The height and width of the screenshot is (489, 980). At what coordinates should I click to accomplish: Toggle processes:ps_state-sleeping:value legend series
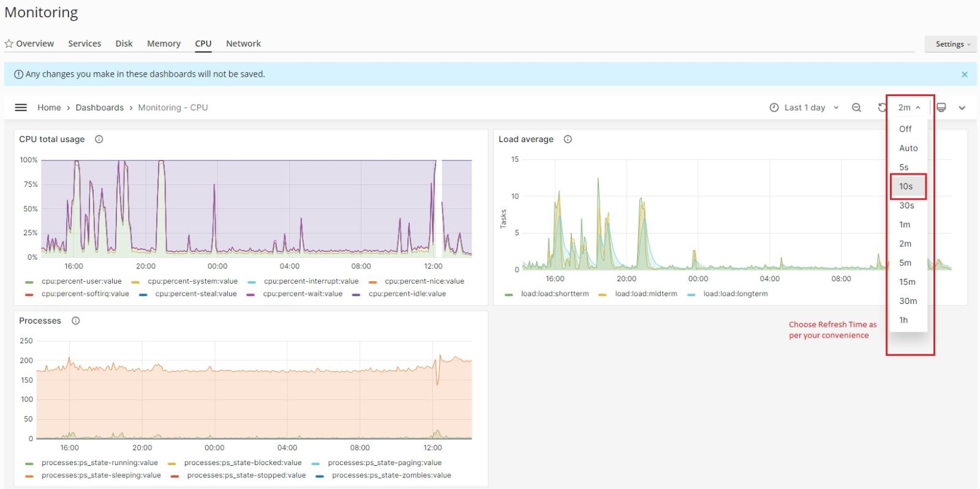pos(100,476)
